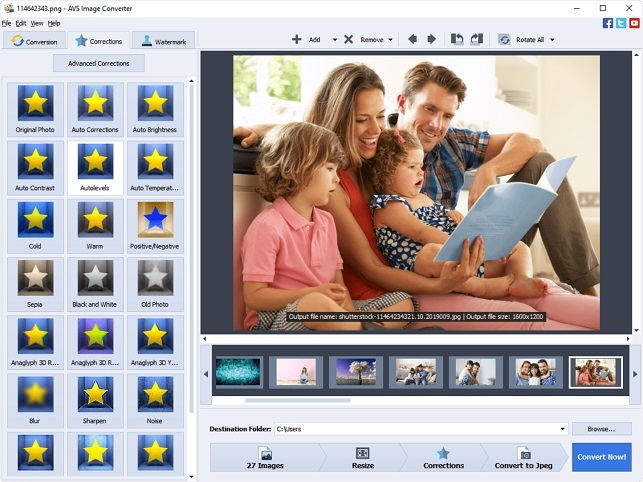643x482 pixels.
Task: Open the YouTube channel icon
Action: 635,23
